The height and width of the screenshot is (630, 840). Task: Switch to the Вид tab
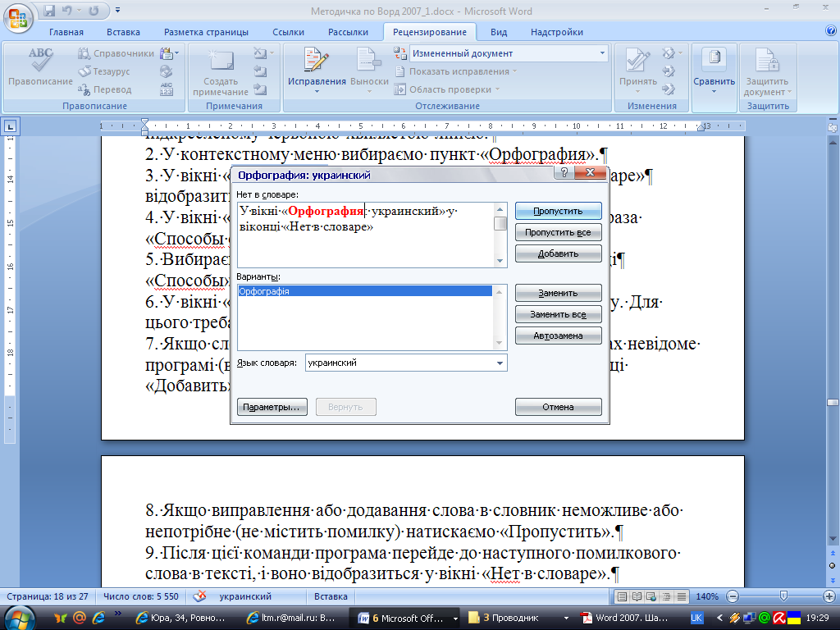coord(499,32)
